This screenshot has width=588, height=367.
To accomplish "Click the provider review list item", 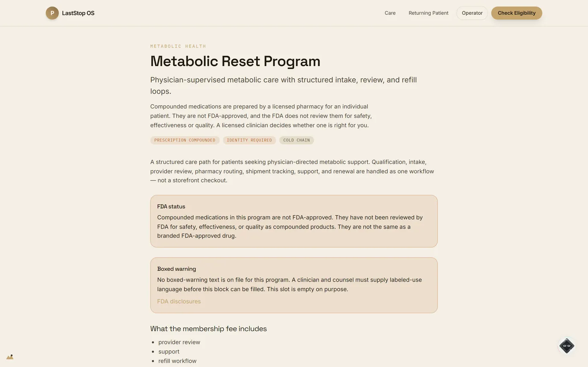I will pos(179,342).
